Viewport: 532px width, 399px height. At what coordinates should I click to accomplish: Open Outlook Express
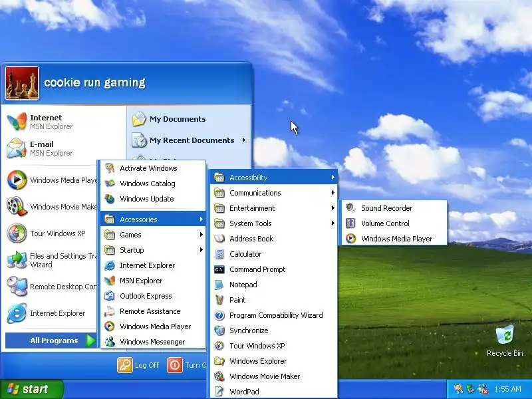point(153,295)
